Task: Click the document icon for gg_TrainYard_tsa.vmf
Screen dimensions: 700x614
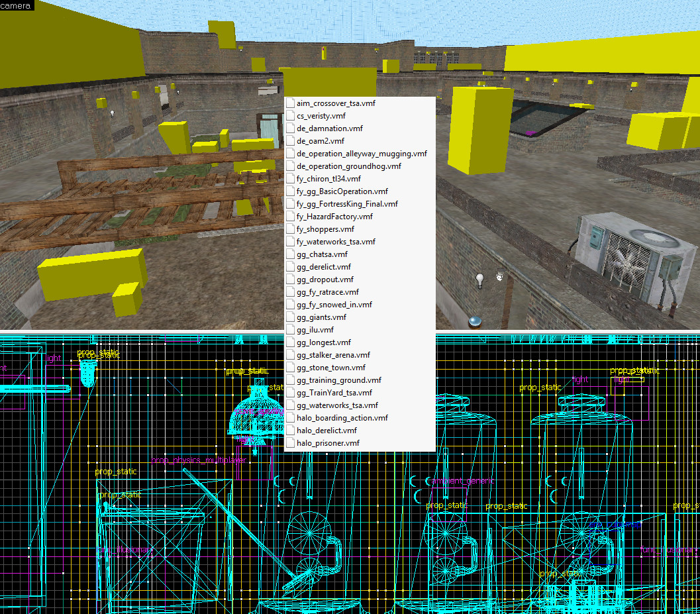Action: pos(289,392)
